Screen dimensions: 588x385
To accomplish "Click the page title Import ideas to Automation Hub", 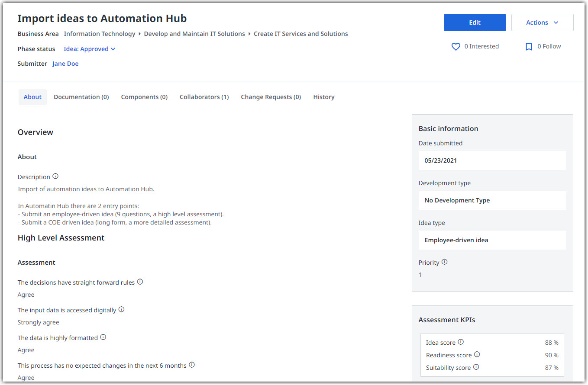I will coord(102,19).
